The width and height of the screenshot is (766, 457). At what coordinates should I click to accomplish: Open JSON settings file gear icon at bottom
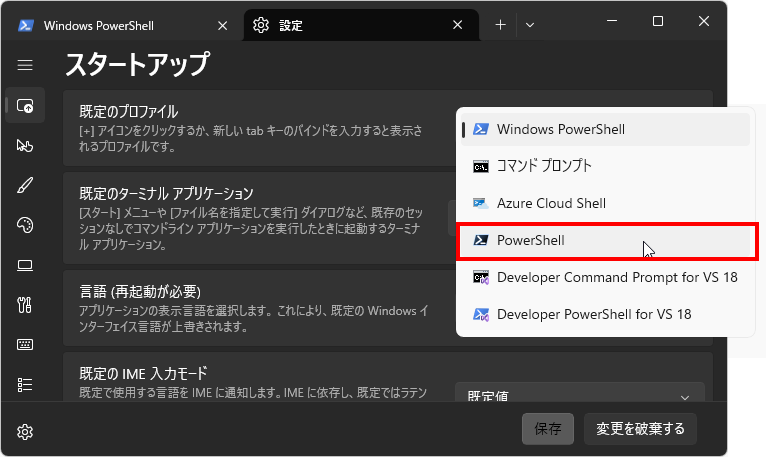pos(25,432)
